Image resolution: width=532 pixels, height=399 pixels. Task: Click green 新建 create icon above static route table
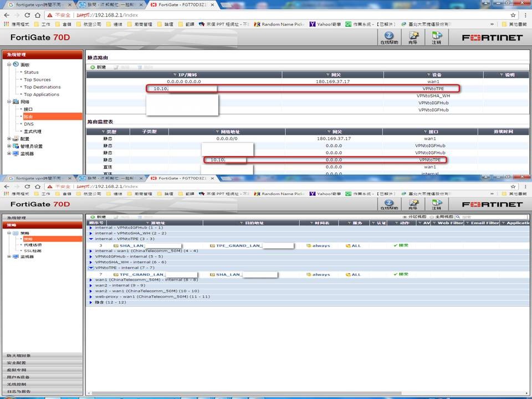(x=93, y=67)
